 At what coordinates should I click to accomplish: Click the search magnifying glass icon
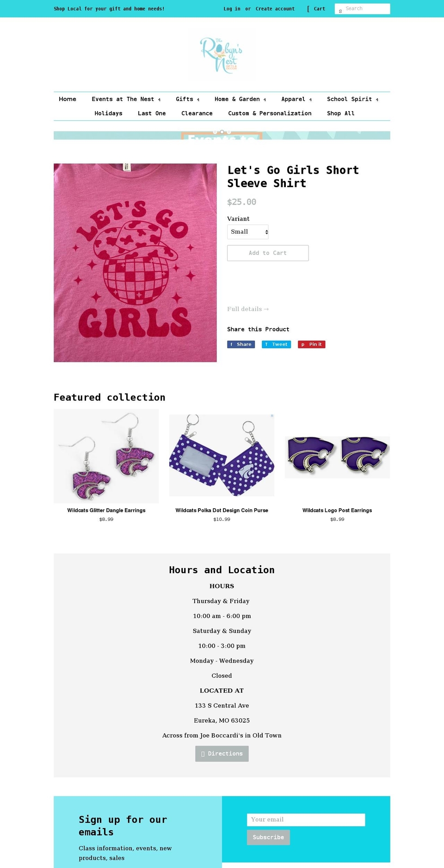tap(340, 10)
